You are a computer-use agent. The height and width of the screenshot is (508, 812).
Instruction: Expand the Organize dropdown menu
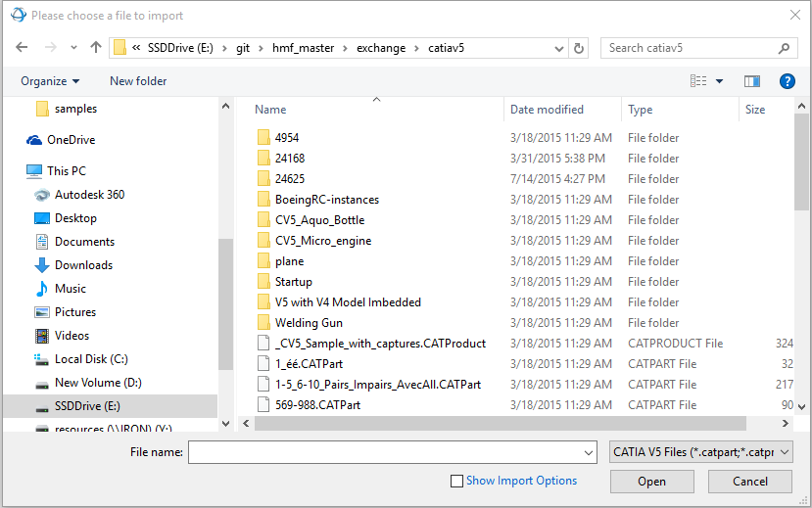[50, 81]
